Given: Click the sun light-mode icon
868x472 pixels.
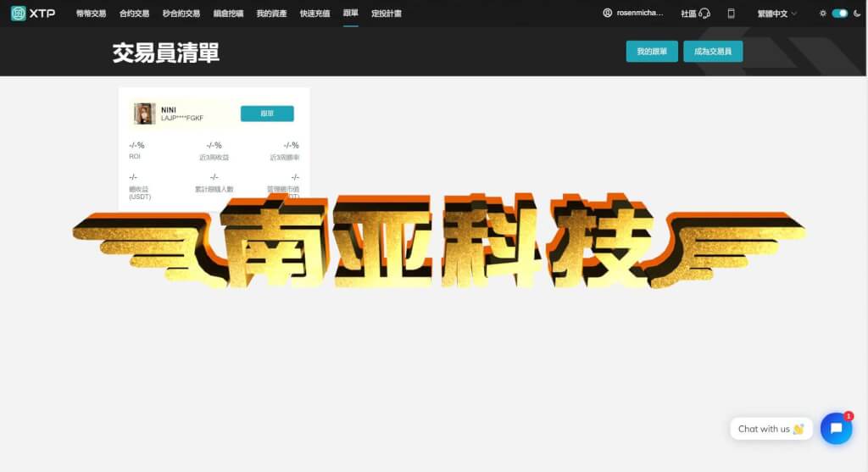Looking at the screenshot, I should coord(822,14).
